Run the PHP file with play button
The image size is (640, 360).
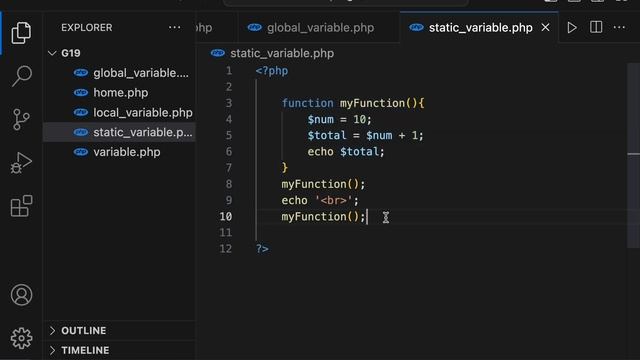(572, 27)
